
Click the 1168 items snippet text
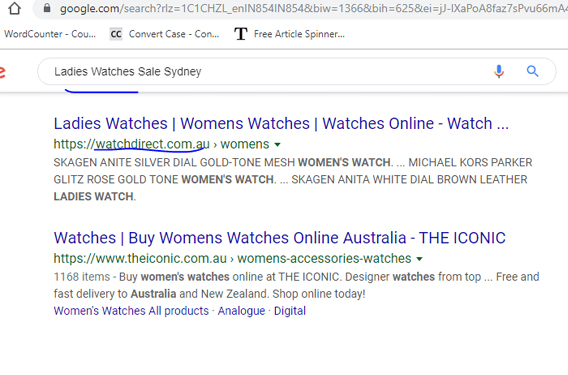click(x=296, y=285)
